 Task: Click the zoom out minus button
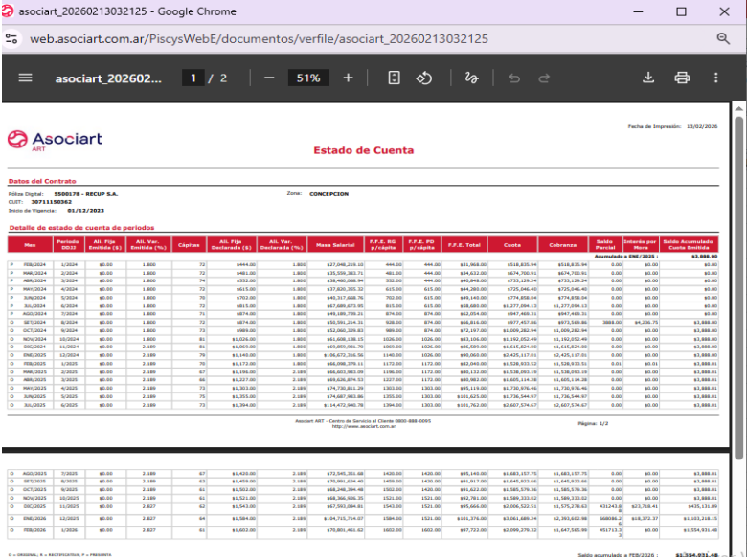click(269, 78)
